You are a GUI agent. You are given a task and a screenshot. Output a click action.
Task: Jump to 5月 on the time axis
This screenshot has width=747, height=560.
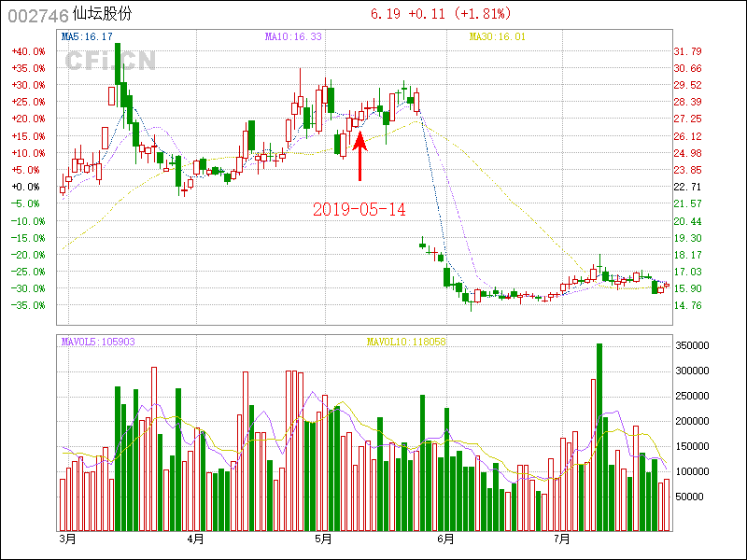coord(322,539)
